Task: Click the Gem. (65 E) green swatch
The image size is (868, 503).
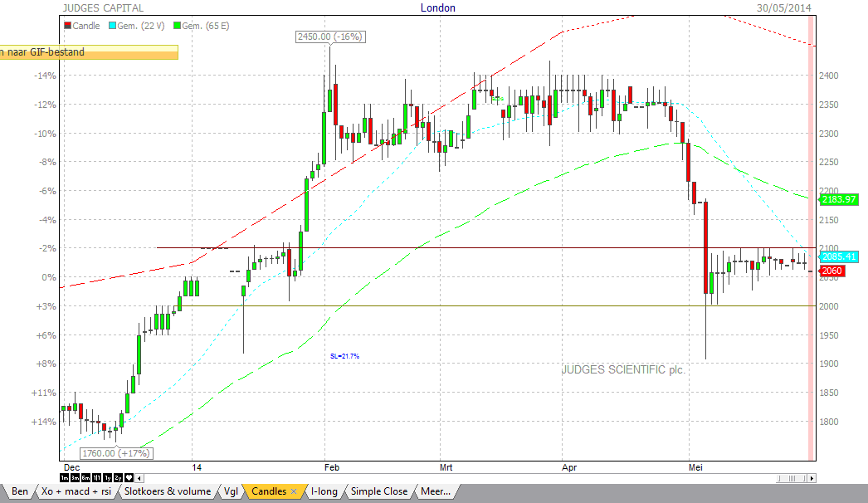Action: click(177, 26)
